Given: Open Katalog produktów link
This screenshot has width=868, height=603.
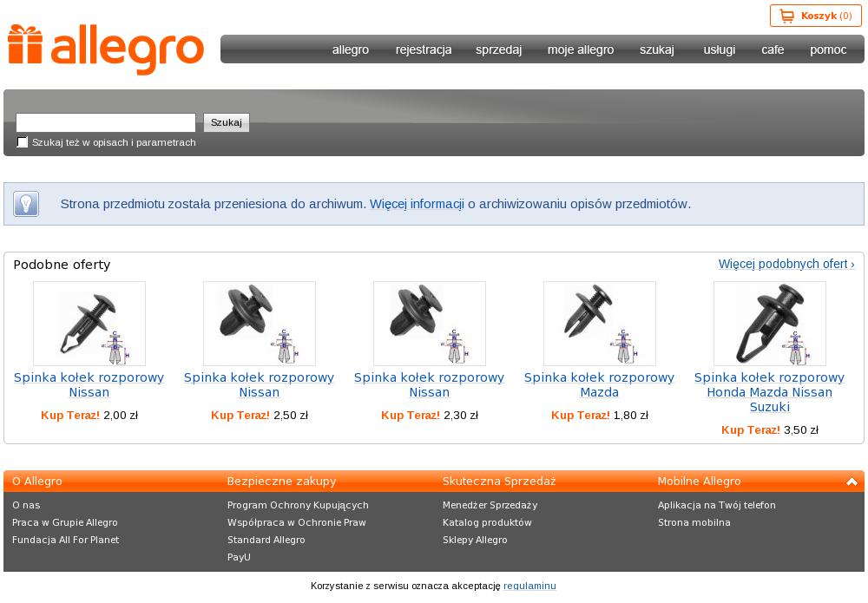Looking at the screenshot, I should pyautogui.click(x=487, y=522).
